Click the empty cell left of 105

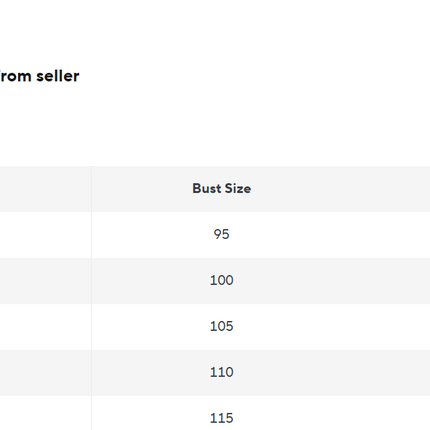(x=45, y=327)
